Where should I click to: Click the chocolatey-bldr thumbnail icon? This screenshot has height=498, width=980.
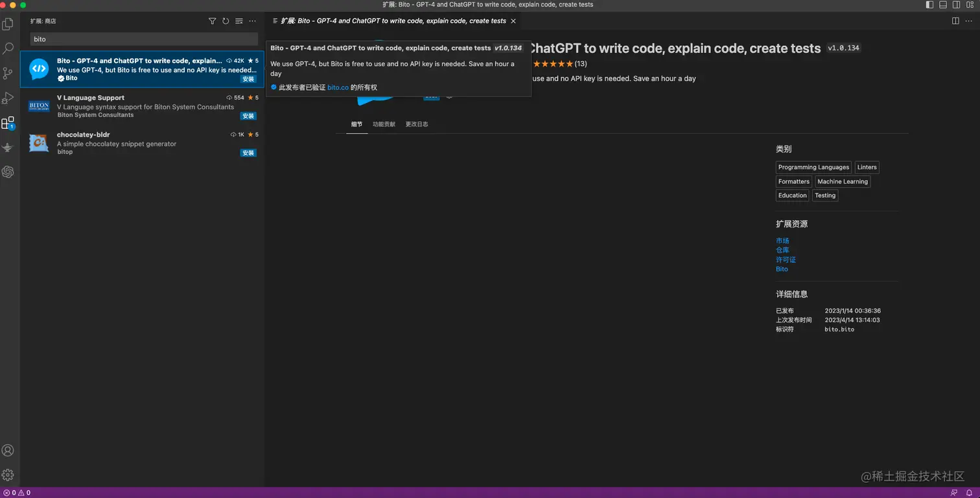pyautogui.click(x=39, y=142)
